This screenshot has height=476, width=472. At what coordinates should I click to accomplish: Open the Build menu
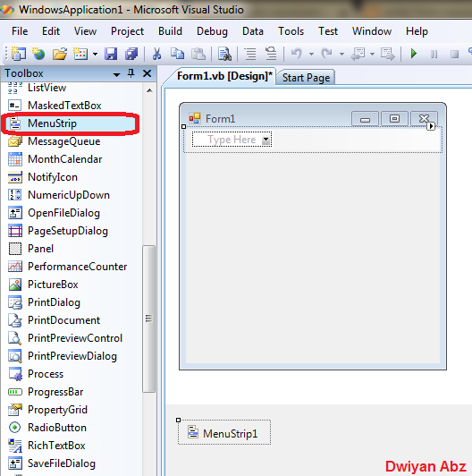(170, 31)
